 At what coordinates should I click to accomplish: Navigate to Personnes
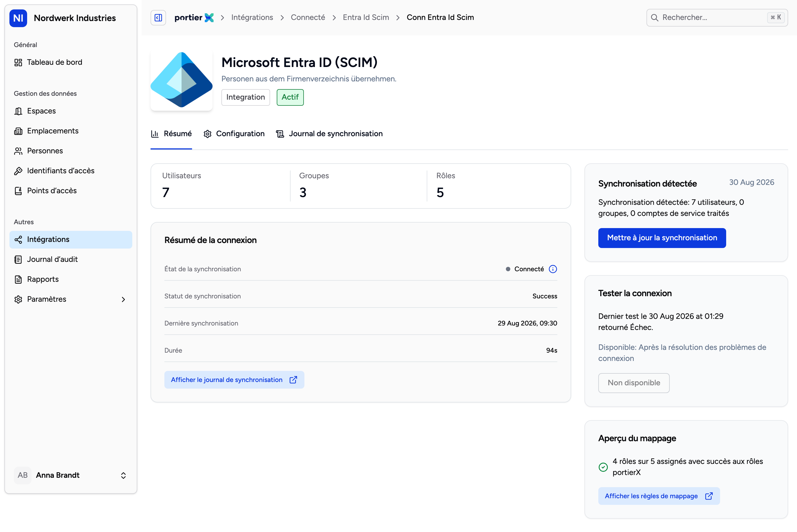71,151
